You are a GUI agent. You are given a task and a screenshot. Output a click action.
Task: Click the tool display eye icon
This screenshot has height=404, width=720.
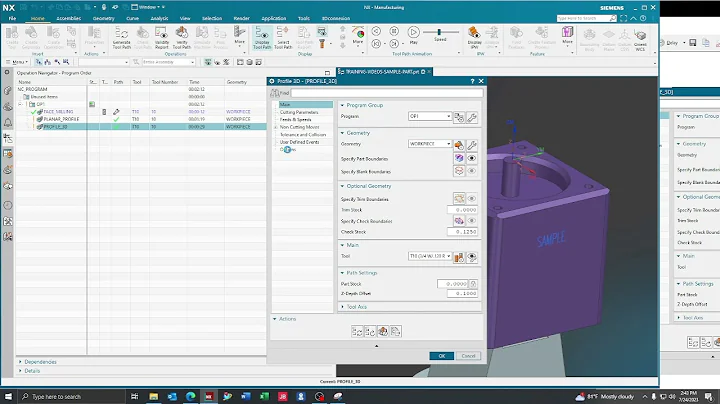[x=472, y=258]
